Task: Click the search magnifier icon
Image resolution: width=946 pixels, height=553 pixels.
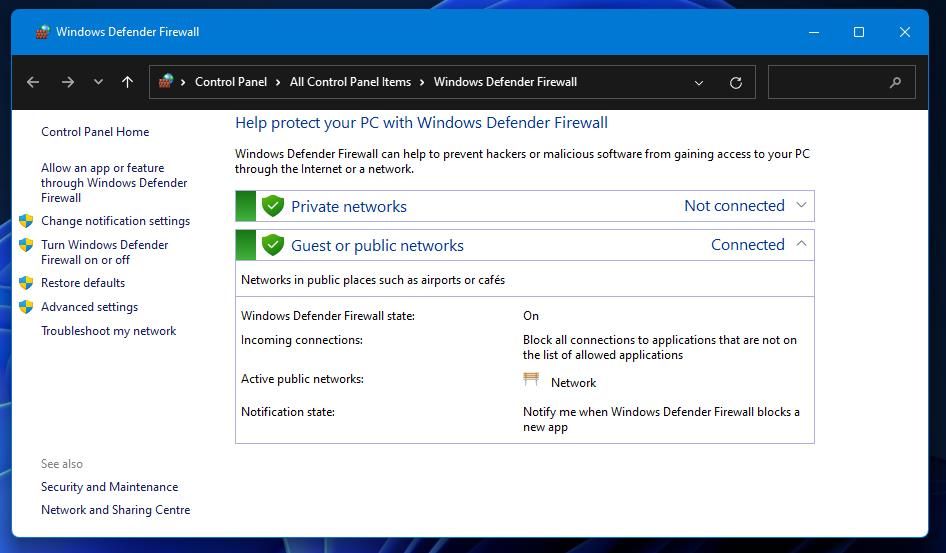Action: pos(895,82)
